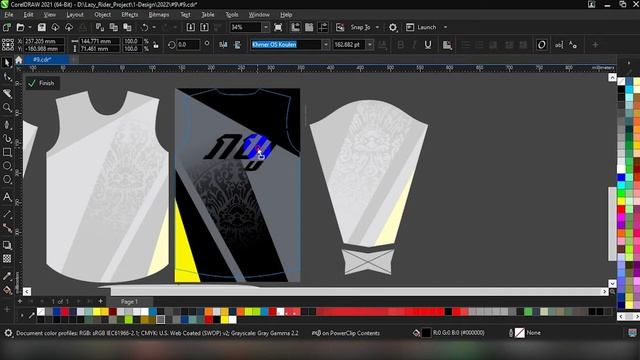Select the Artistic Media tool
Viewport: 640px width, 360px height.
7,138
